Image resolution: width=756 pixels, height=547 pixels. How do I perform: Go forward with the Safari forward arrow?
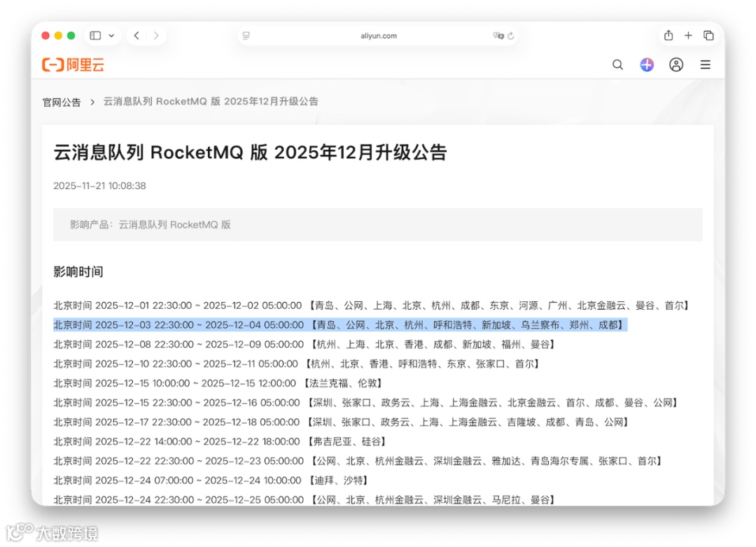(x=155, y=36)
